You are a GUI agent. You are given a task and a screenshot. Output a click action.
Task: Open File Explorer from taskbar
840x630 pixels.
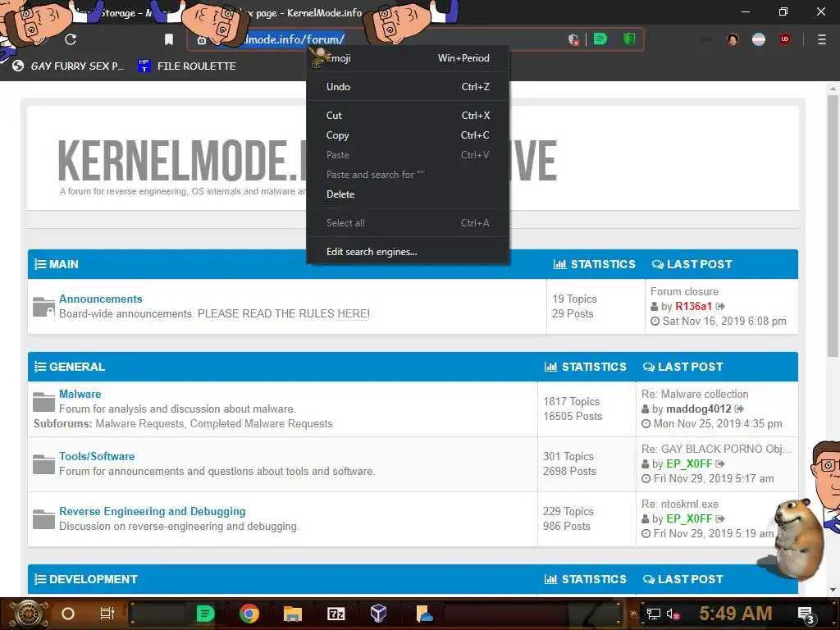coord(293,614)
